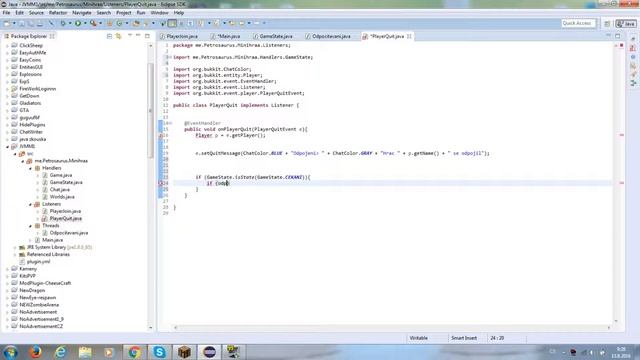
Task: Switch to GameState.java editor tab
Action: pyautogui.click(x=273, y=36)
